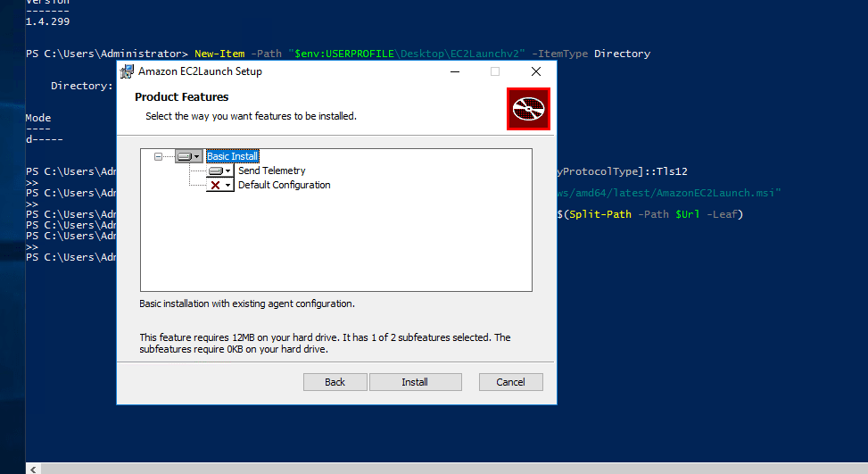The image size is (868, 474).
Task: Collapse the Basic Install tree node
Action: tap(158, 157)
